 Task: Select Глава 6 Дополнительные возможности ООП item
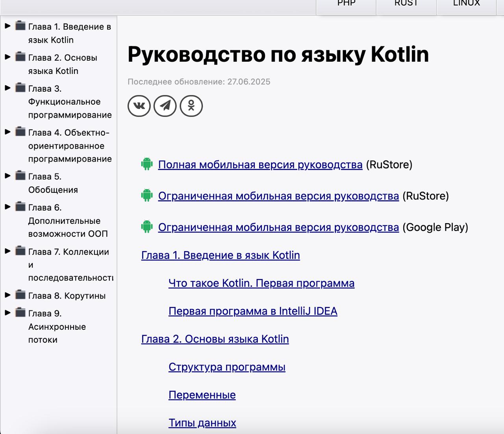coord(67,221)
